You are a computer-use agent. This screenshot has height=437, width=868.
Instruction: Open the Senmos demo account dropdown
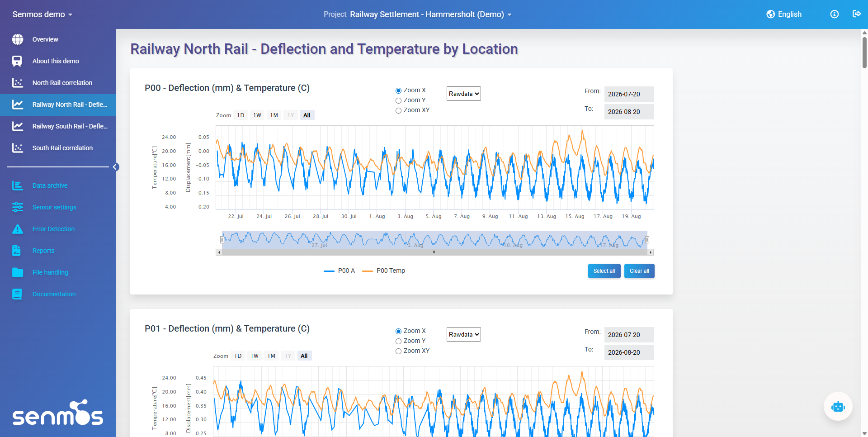click(x=42, y=14)
